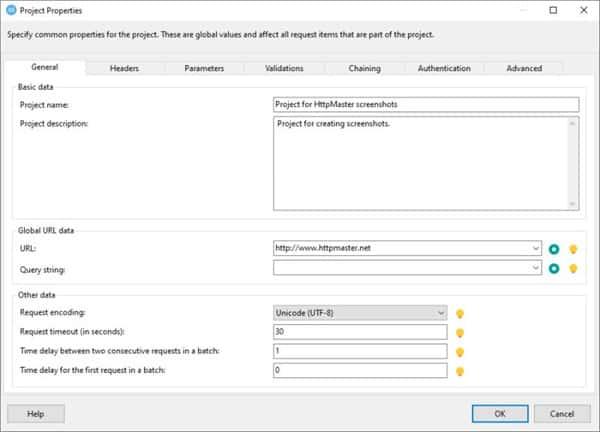Select the Advanced tab
This screenshot has width=600, height=432.
pos(523,68)
